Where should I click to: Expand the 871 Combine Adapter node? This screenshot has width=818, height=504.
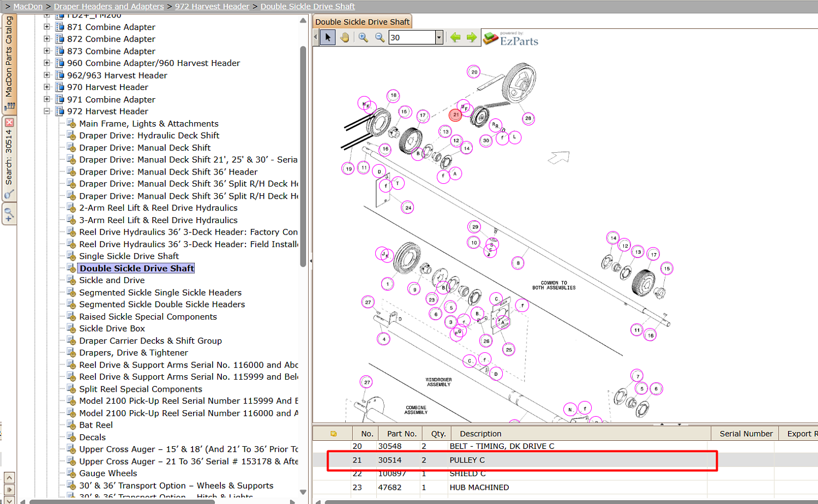(x=47, y=27)
